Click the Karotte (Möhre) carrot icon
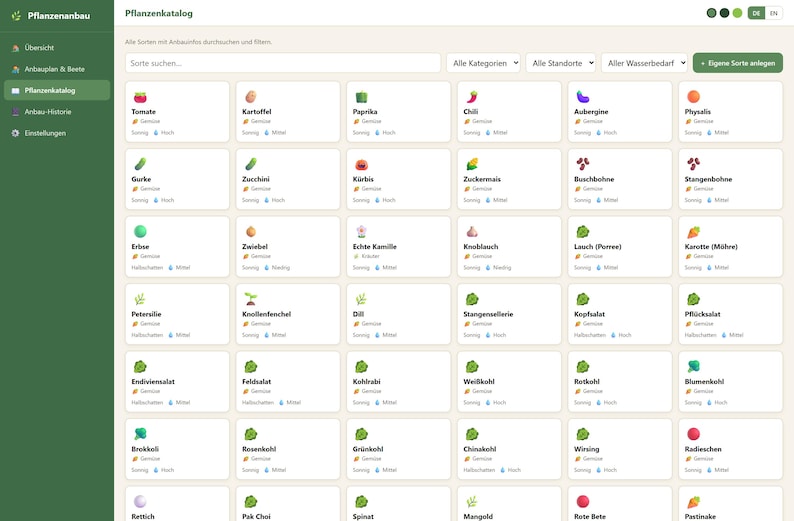This screenshot has height=521, width=794. tap(693, 231)
